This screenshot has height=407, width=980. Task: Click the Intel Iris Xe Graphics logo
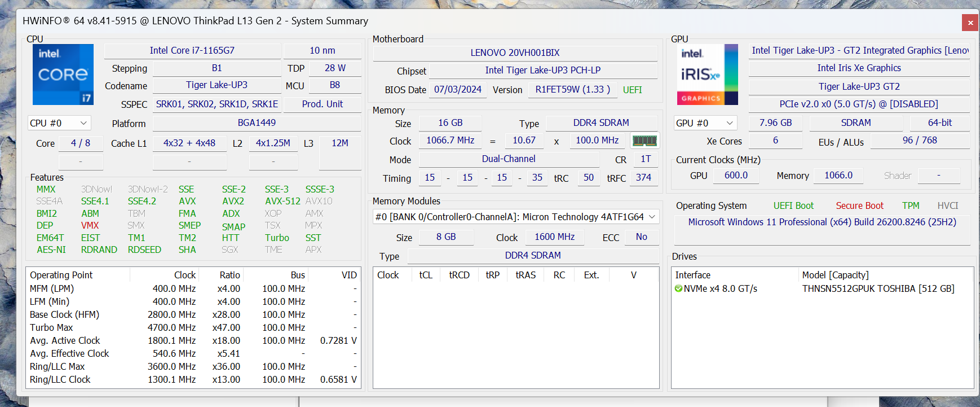click(708, 75)
